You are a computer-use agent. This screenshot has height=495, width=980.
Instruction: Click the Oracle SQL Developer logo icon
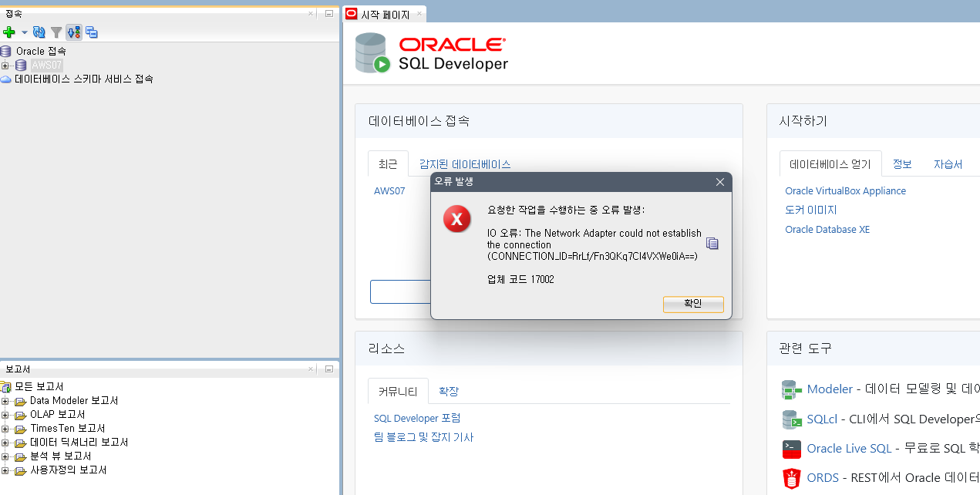pos(373,53)
